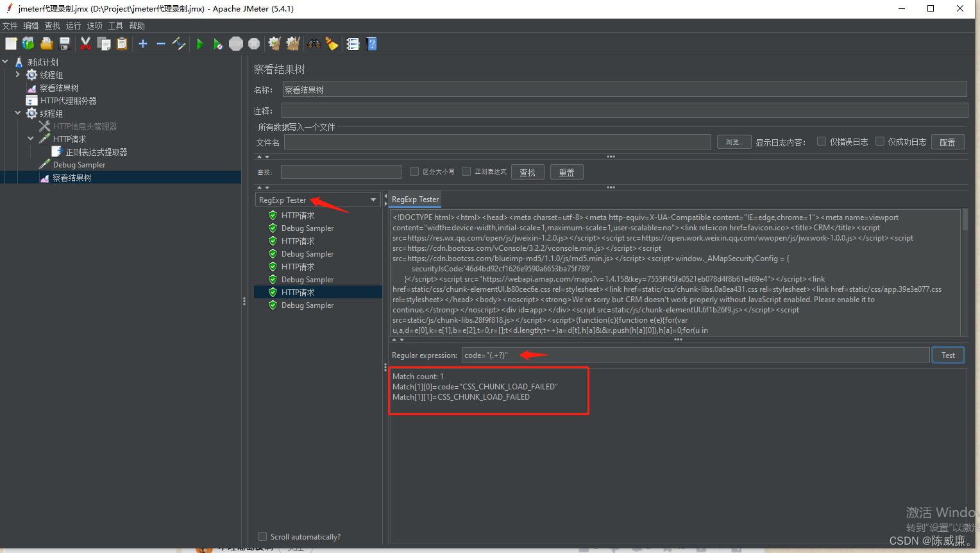Open the 文件 menu
980x553 pixels.
10,26
